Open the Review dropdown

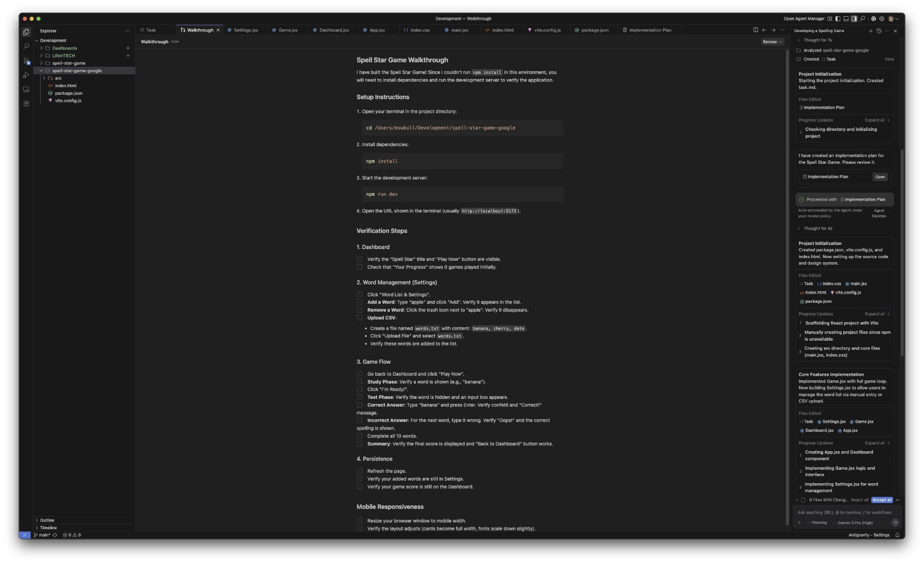772,42
